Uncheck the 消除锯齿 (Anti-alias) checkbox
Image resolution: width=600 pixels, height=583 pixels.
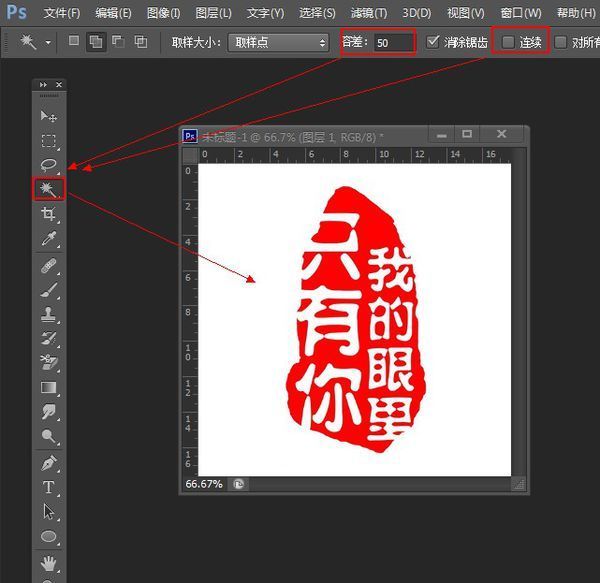pyautogui.click(x=433, y=42)
